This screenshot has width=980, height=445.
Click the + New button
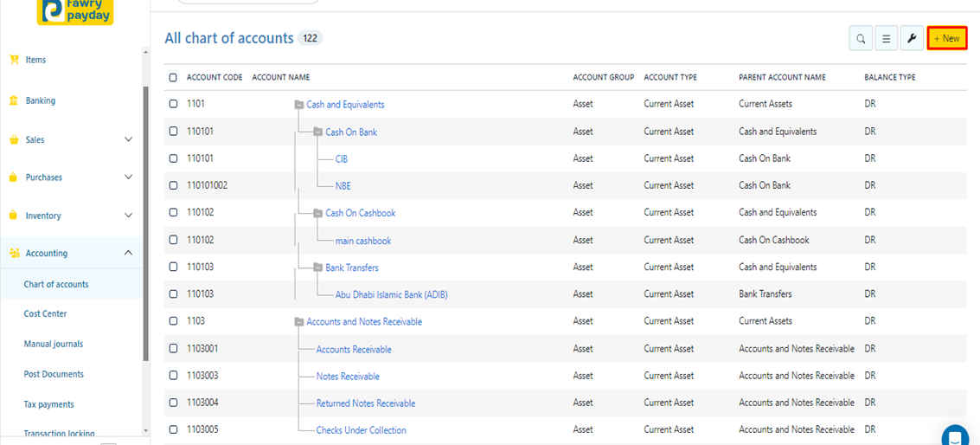946,39
